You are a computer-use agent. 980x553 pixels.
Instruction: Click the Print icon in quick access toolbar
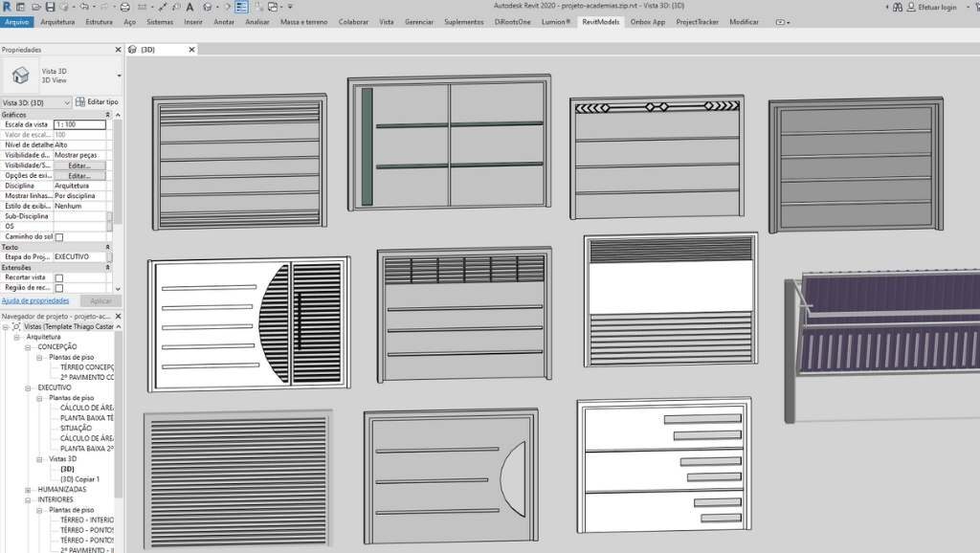pos(124,7)
